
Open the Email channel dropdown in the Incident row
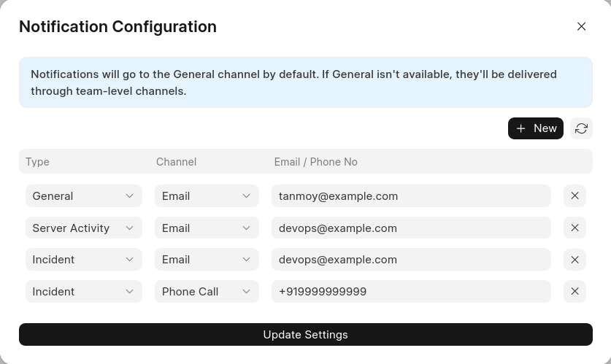207,260
